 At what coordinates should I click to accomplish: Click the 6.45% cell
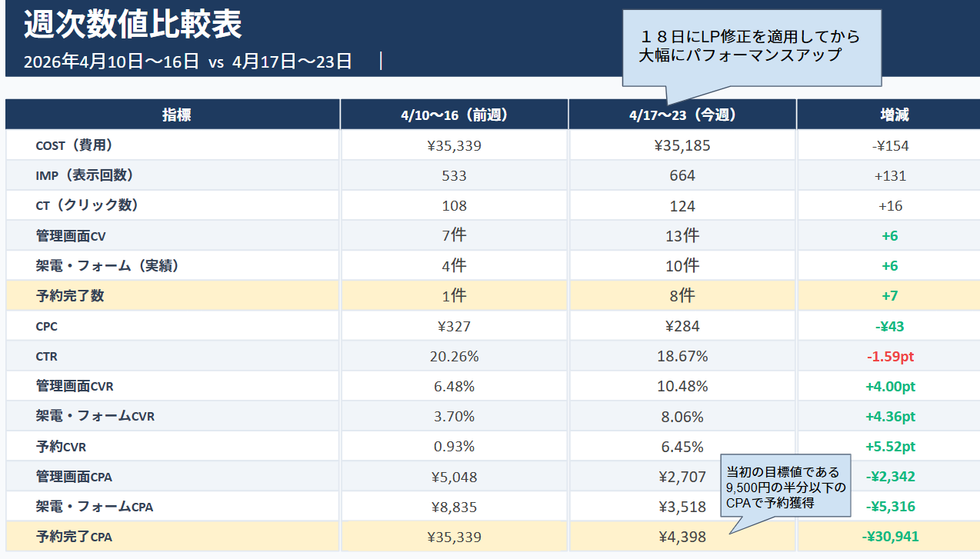[682, 447]
